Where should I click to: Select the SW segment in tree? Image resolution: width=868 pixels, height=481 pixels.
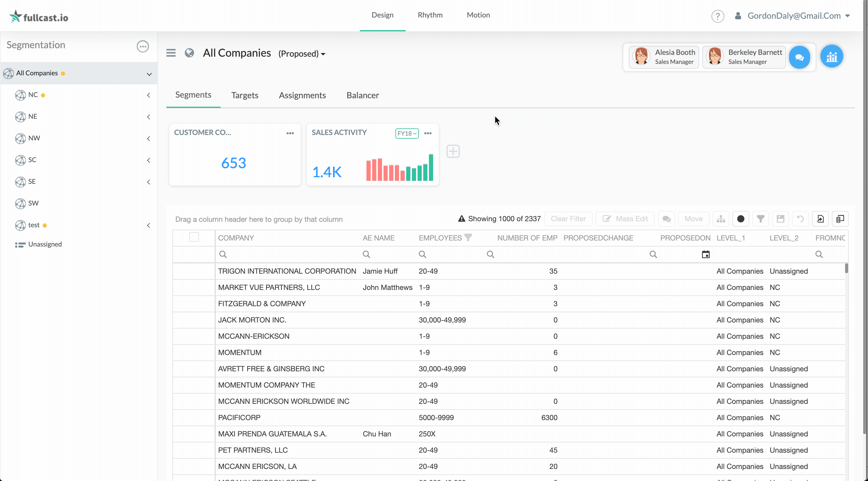point(33,203)
